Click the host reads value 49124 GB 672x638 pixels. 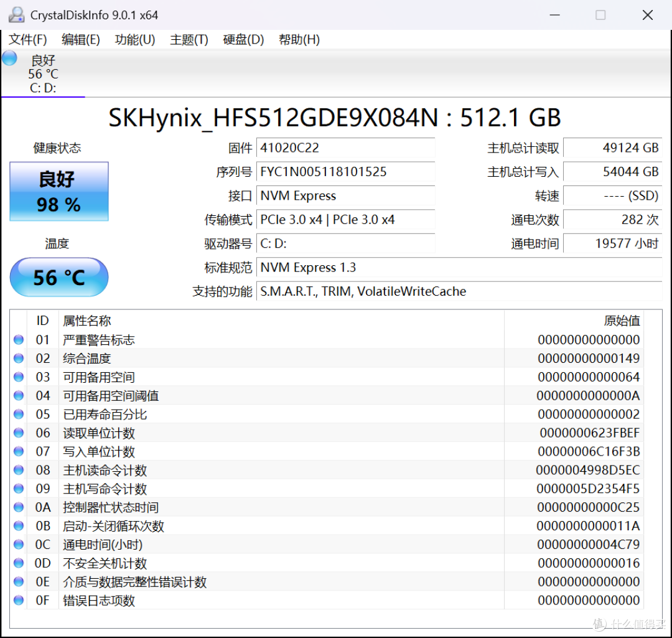click(x=612, y=148)
